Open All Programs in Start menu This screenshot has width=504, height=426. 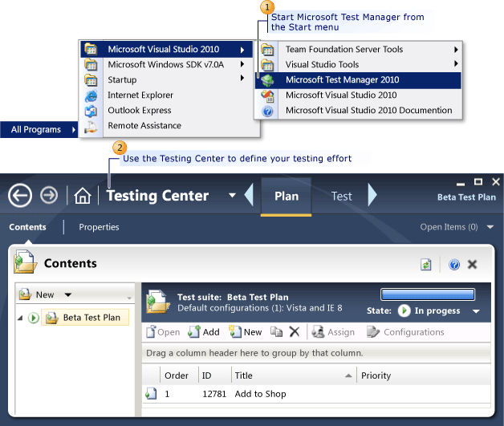[x=39, y=129]
